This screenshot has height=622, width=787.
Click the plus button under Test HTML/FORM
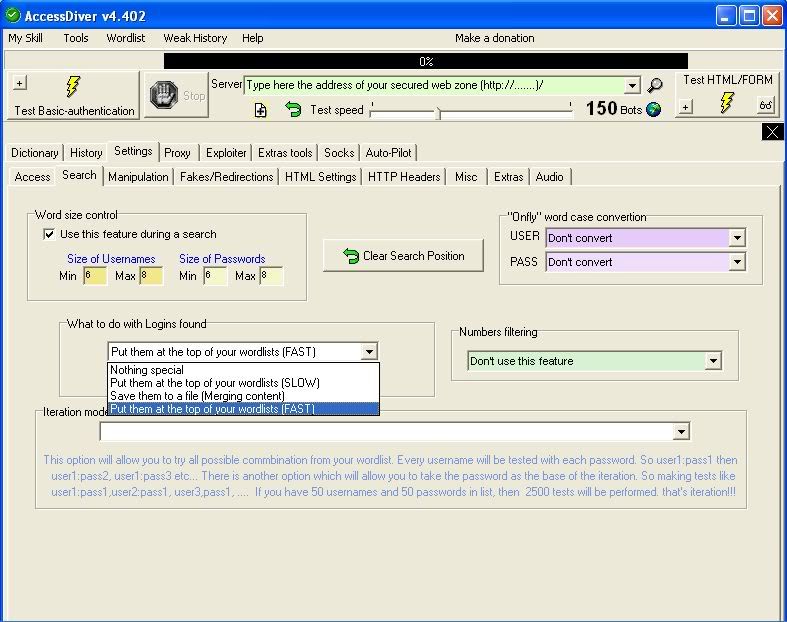(x=686, y=106)
